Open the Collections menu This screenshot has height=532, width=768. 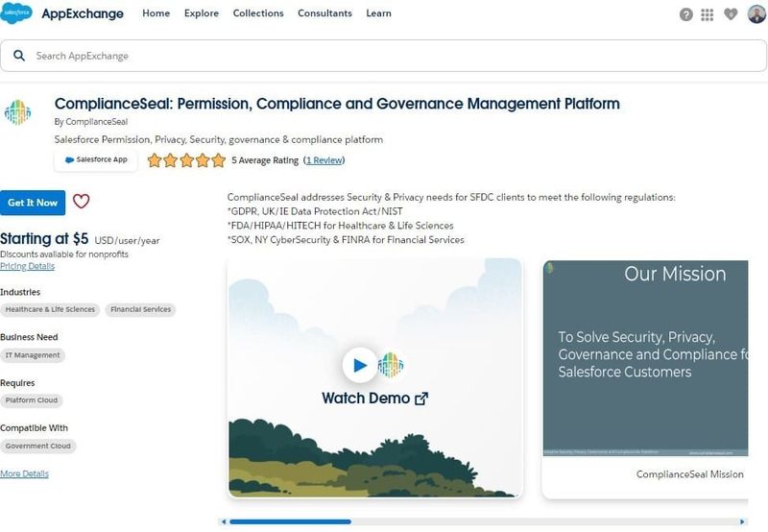[258, 13]
